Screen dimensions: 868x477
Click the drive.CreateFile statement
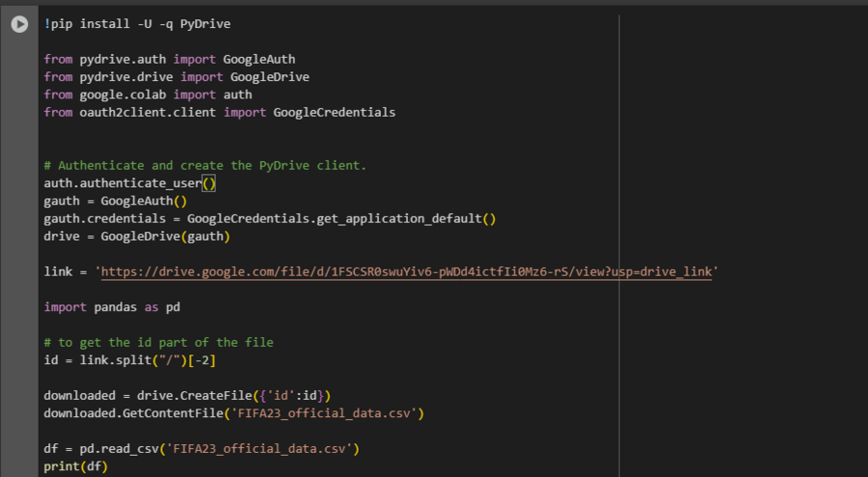pyautogui.click(x=187, y=396)
